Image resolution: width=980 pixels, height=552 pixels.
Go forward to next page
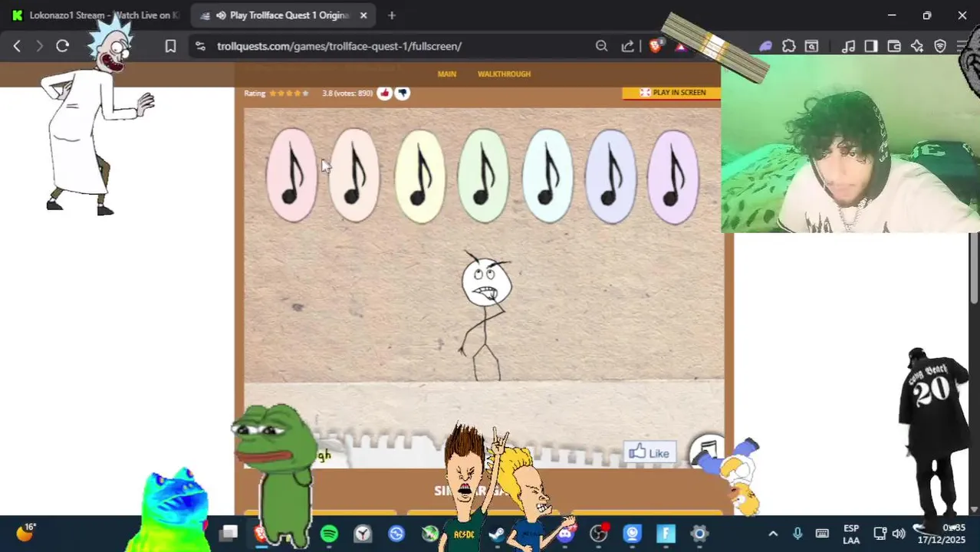pyautogui.click(x=39, y=46)
